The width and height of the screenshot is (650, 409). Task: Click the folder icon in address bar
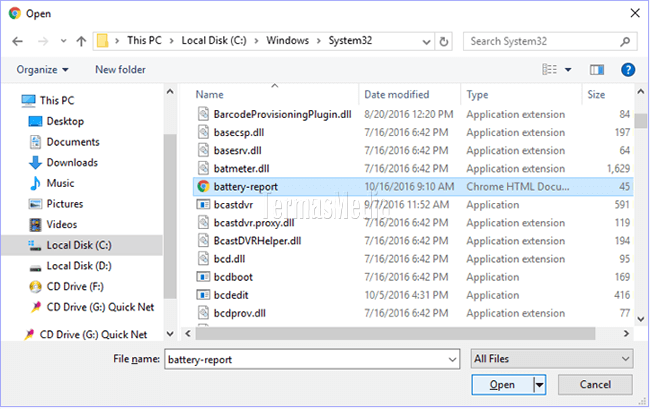pyautogui.click(x=102, y=41)
